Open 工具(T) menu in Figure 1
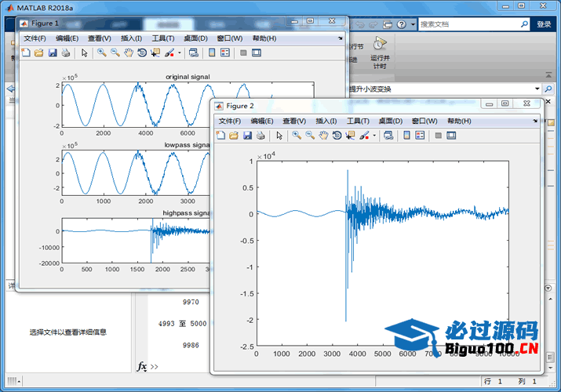The height and width of the screenshot is (392, 561). coord(163,38)
